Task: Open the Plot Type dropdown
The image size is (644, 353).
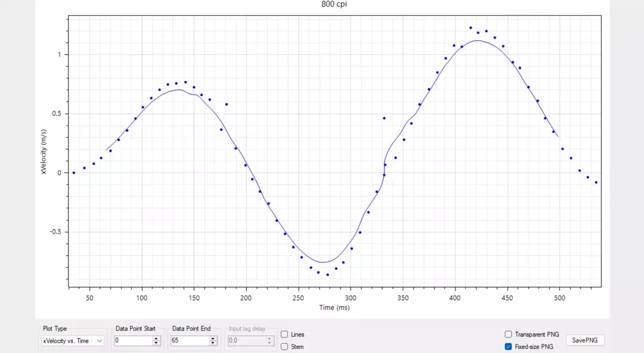Action: tap(72, 341)
